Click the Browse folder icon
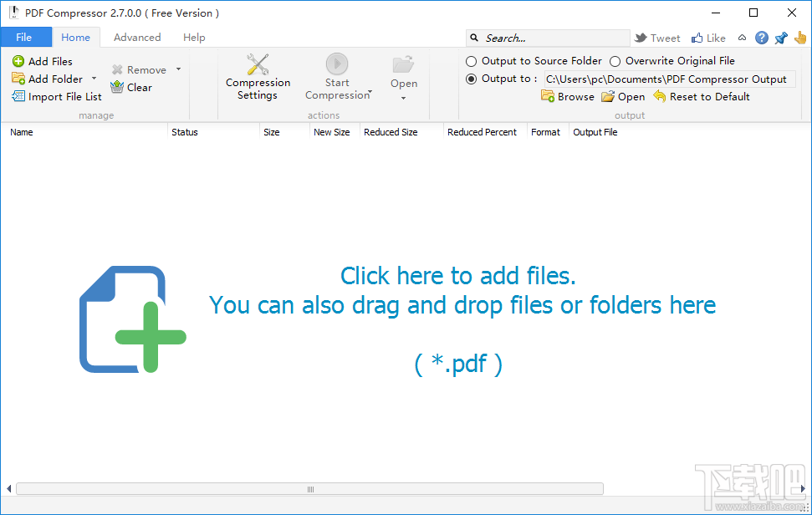The height and width of the screenshot is (515, 812). 548,96
